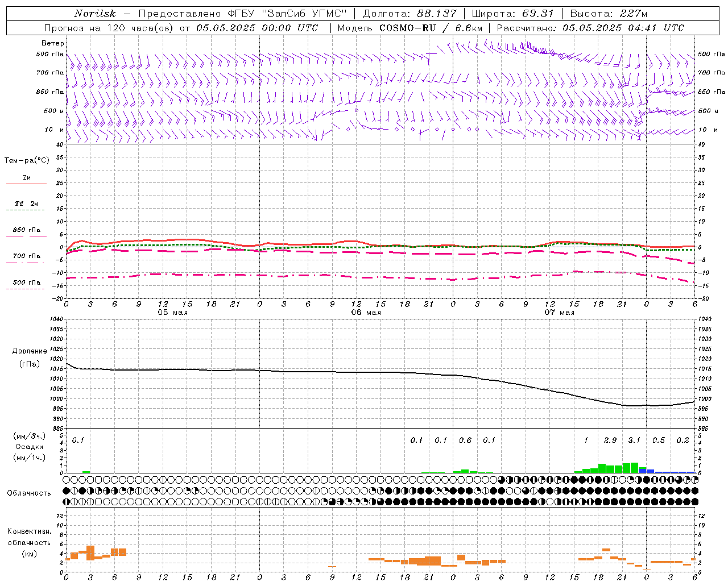Click the (гПа) unit label under Давление
The height and width of the screenshot is (582, 728).
(x=30, y=364)
